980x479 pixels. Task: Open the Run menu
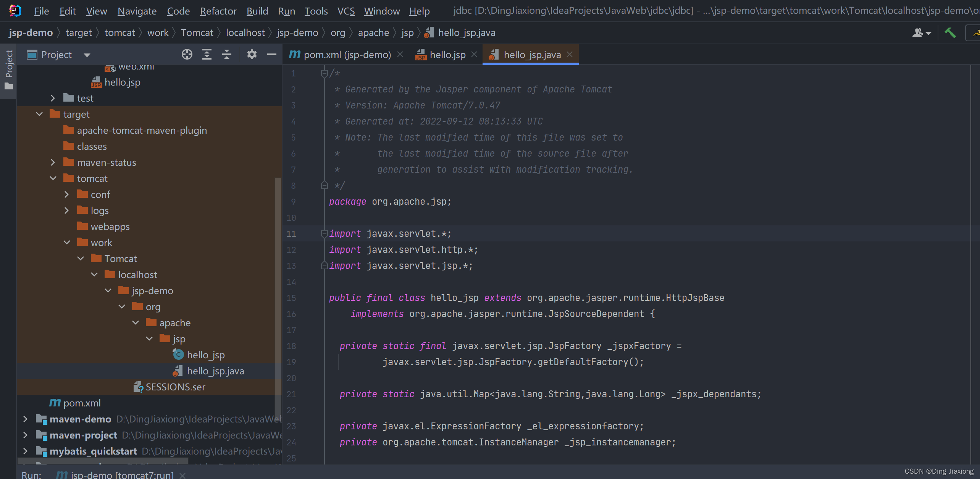[286, 11]
